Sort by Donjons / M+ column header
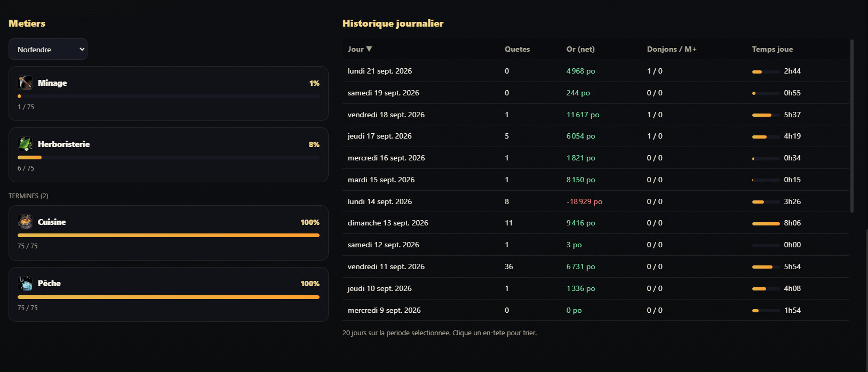The width and height of the screenshot is (868, 372). click(x=672, y=49)
